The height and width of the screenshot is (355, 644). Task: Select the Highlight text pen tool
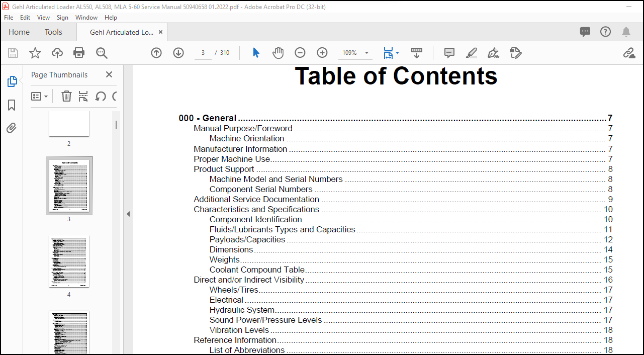[x=472, y=53]
